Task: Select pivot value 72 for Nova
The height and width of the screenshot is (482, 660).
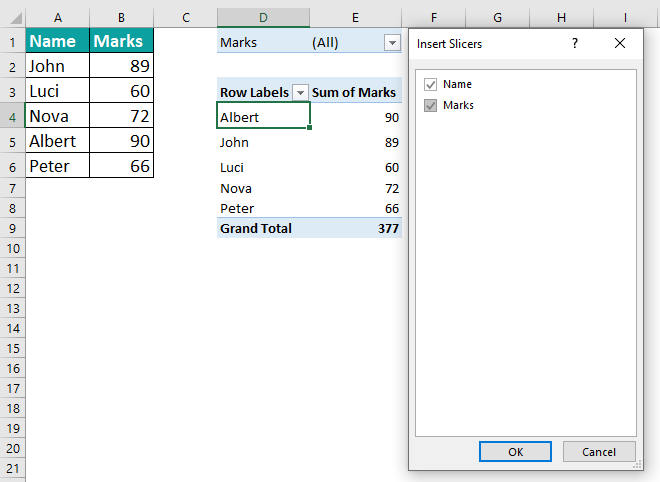Action: tap(356, 188)
